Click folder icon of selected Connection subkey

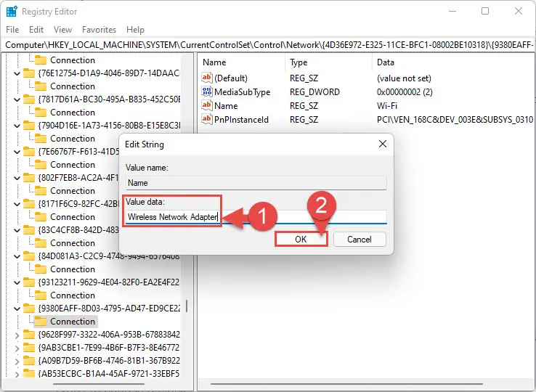[41, 322]
